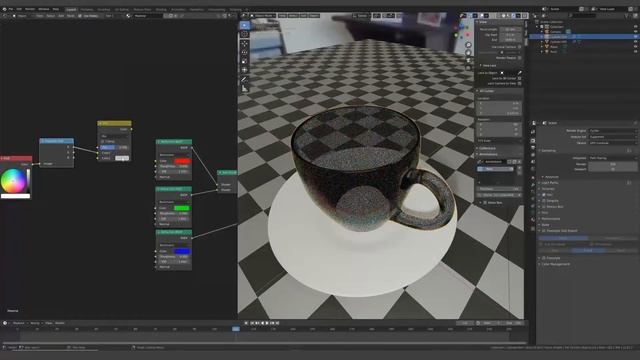Open the Object properties tab icon
Viewport: 640px width, 360px height.
533,178
